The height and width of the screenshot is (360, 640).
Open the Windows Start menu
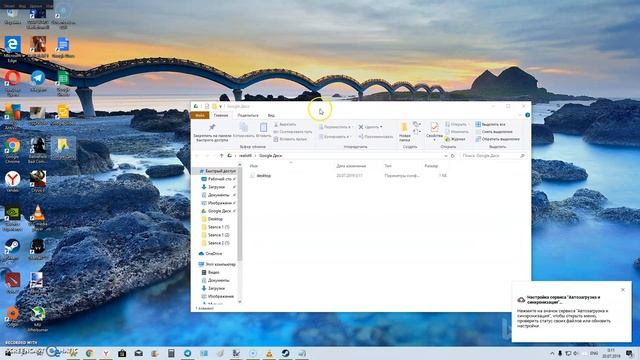pyautogui.click(x=7, y=353)
